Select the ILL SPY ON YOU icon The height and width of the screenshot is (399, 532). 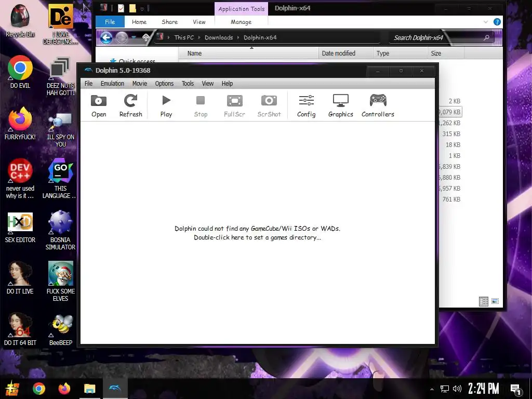click(60, 129)
